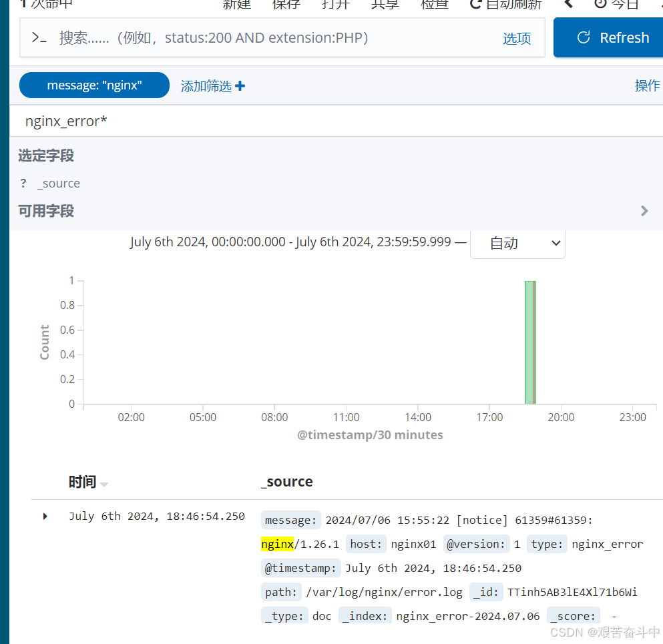The height and width of the screenshot is (644, 663).
Task: Click the _id: field label
Action: 486,592
